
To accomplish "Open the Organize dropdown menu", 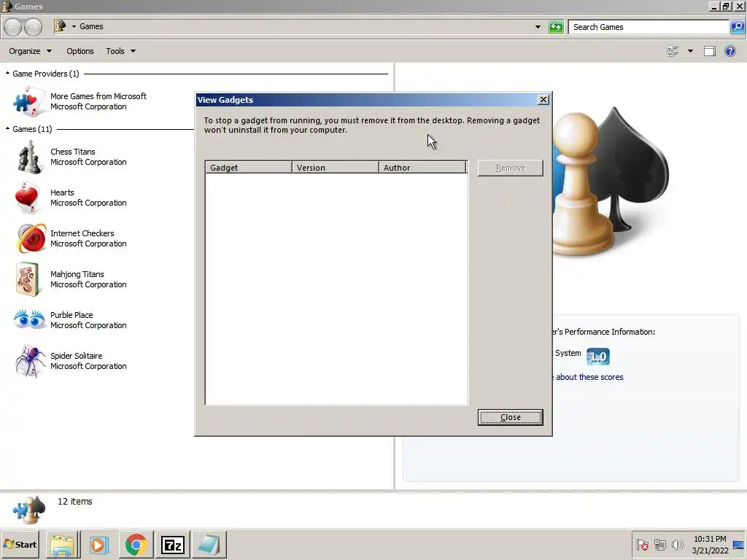I will [x=30, y=51].
